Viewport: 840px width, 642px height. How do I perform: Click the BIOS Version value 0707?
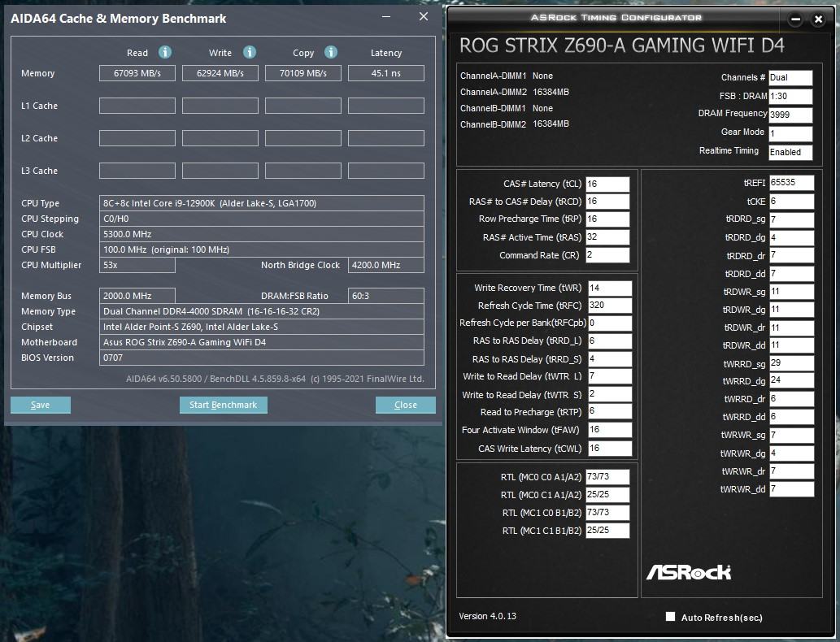[261, 358]
